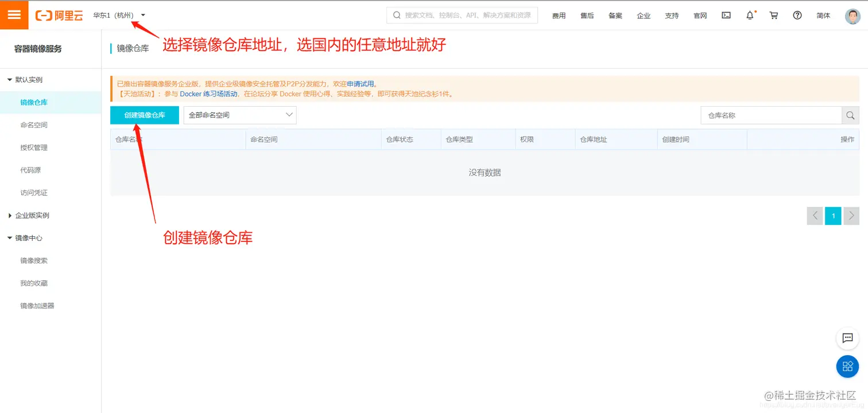
Task: Select page 1 in pagination
Action: [833, 216]
